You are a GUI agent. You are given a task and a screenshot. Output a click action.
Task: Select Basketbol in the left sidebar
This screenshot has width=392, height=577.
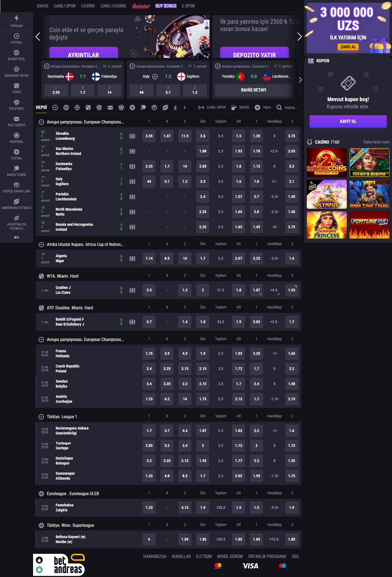[17, 55]
